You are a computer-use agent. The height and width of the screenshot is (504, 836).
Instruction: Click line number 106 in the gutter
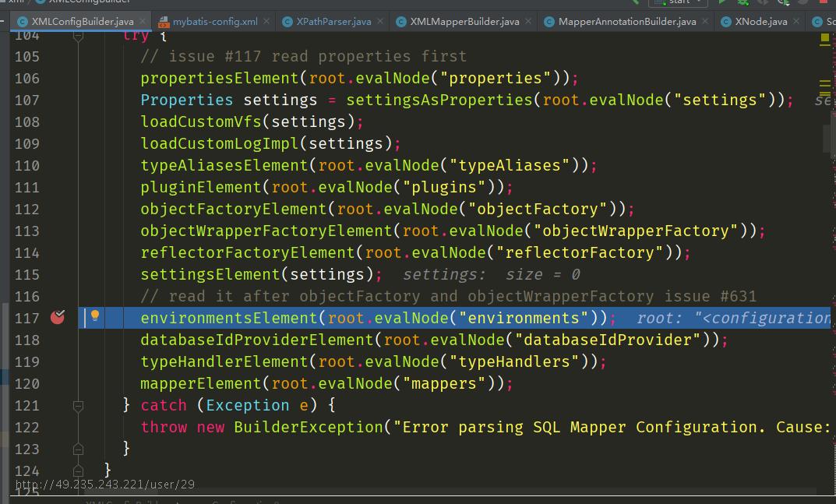[x=26, y=79]
